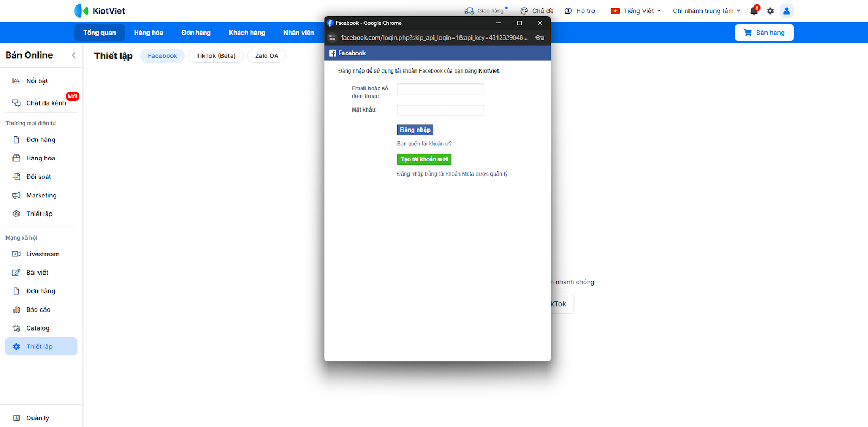The height and width of the screenshot is (427, 868).
Task: Open the Tiếng Việt language dropdown
Action: pos(636,11)
